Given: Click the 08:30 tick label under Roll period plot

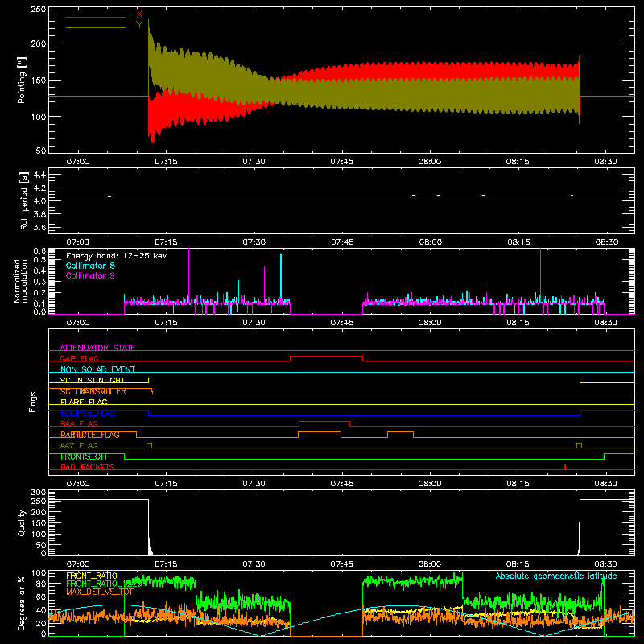Looking at the screenshot, I should click(x=607, y=242).
